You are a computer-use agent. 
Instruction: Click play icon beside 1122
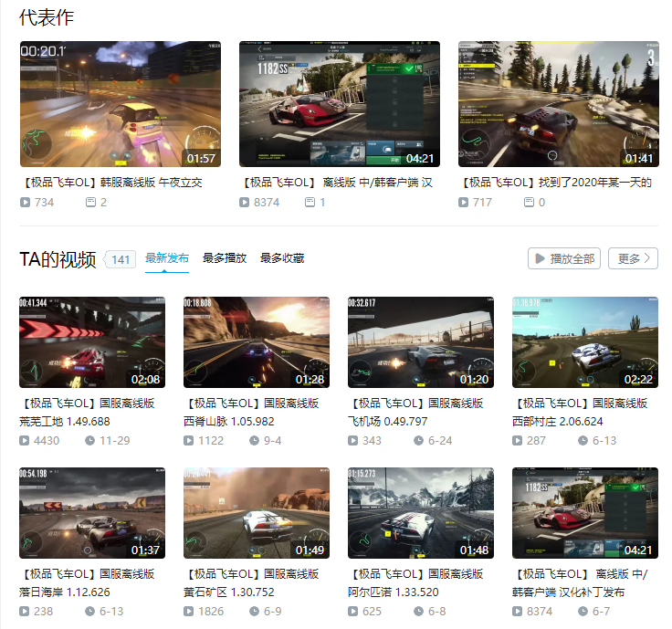click(x=189, y=440)
